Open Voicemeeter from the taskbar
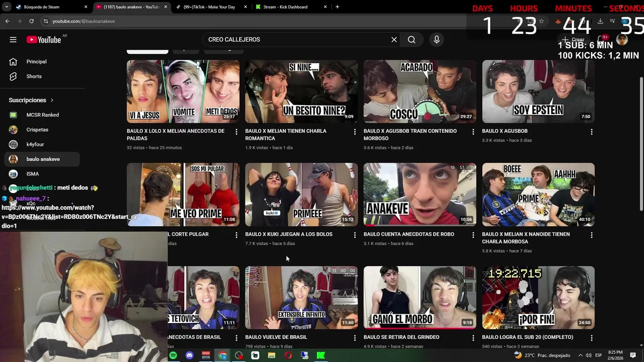Viewport: 644px width, 362px height. pyautogui.click(x=206, y=355)
